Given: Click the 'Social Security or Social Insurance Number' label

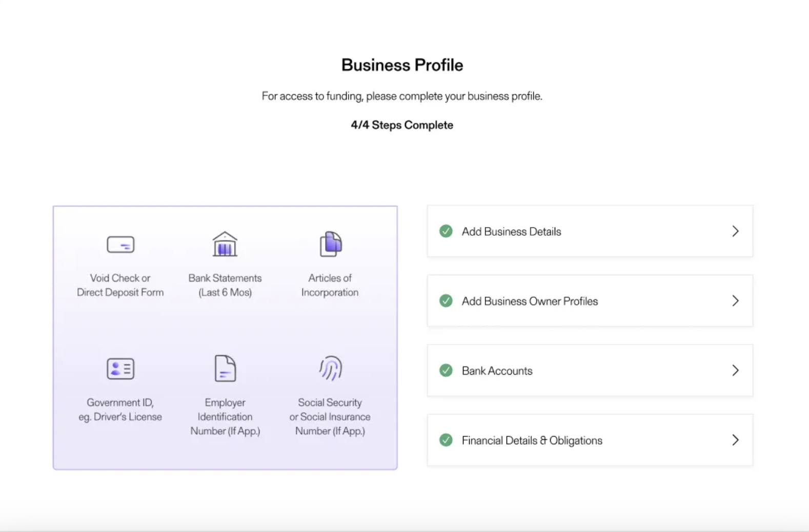Looking at the screenshot, I should pyautogui.click(x=330, y=417).
